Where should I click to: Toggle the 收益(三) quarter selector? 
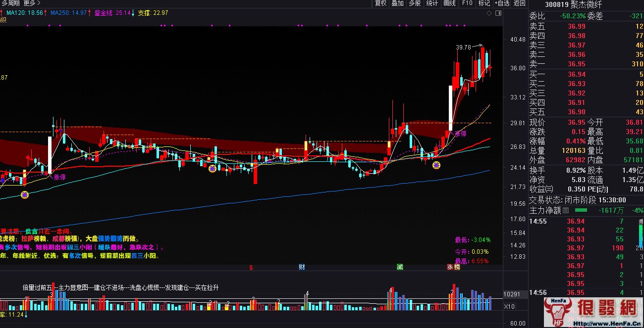(x=541, y=189)
